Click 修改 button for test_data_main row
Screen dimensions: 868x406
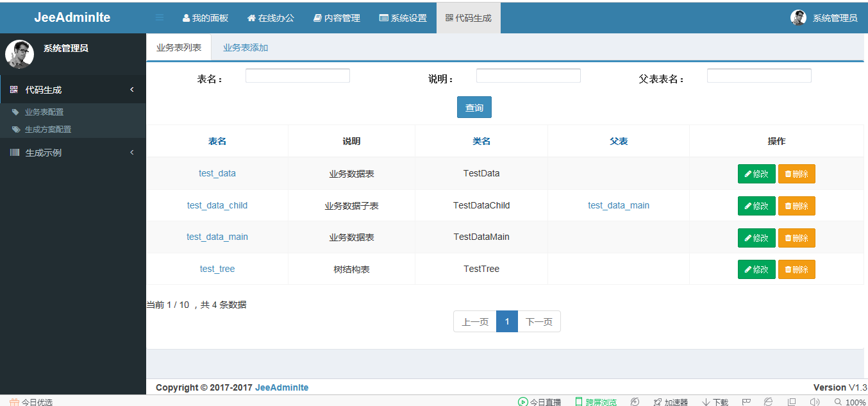coord(756,238)
